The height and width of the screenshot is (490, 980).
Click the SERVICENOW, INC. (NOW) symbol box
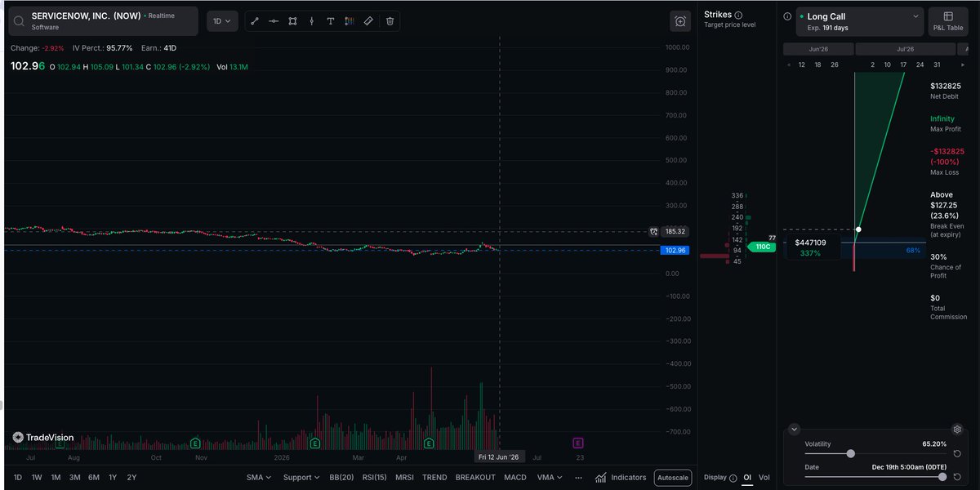click(x=103, y=21)
